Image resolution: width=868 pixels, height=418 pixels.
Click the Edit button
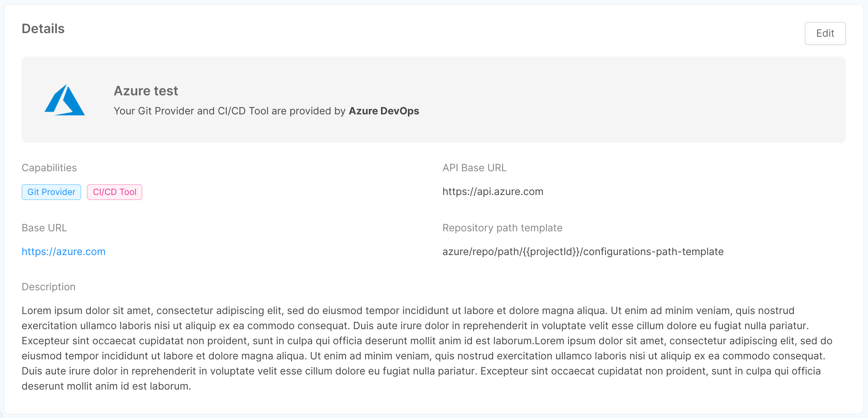click(825, 33)
